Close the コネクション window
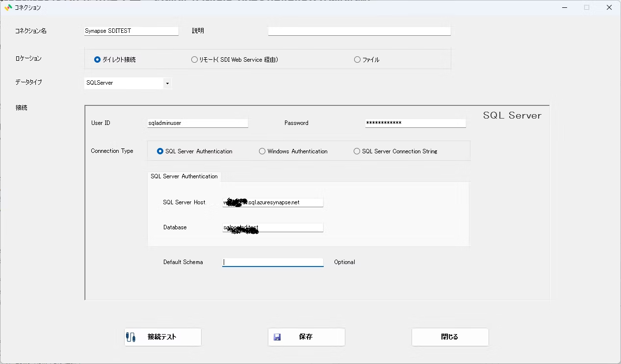621x364 pixels. (x=609, y=7)
